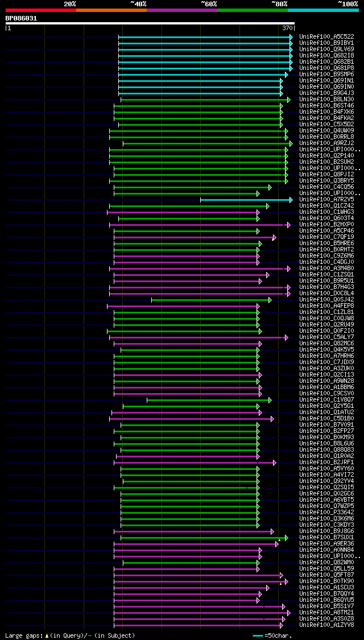Image resolution: width=364 pixels, height=640 pixels.
Task: Select the UniRef100_C3KDY3 label
Action: [x=326, y=525]
